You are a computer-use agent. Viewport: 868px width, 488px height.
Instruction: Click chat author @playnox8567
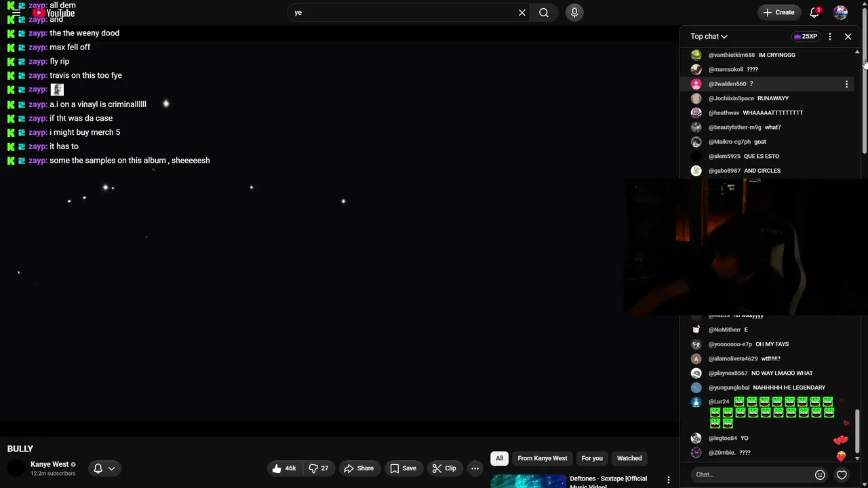[728, 373]
